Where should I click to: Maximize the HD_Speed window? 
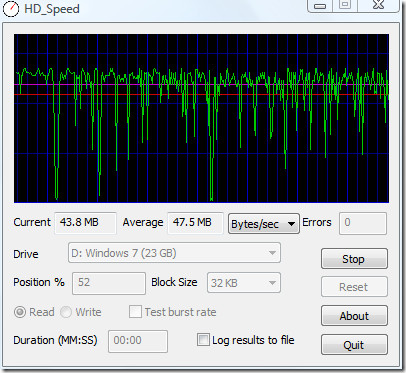pyautogui.click(x=345, y=5)
